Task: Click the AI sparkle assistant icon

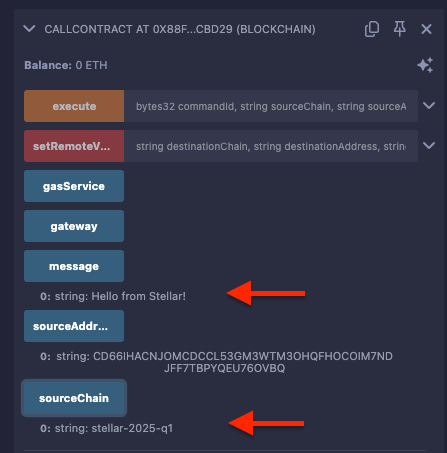Action: point(425,65)
